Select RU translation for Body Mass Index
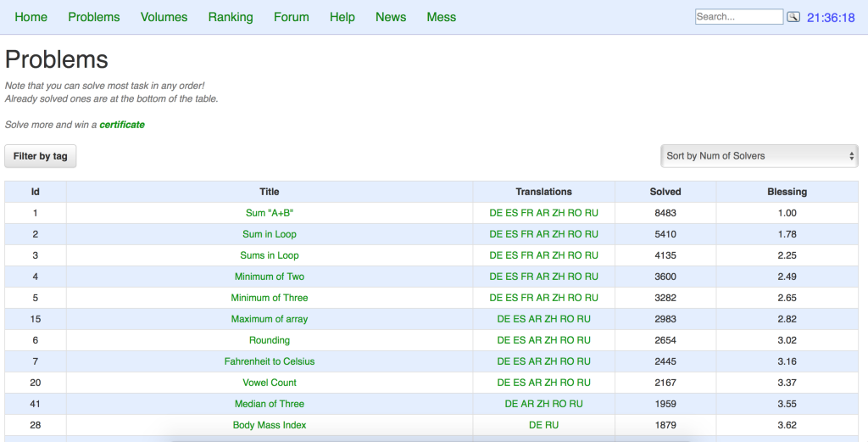Image resolution: width=868 pixels, height=442 pixels. click(x=552, y=425)
